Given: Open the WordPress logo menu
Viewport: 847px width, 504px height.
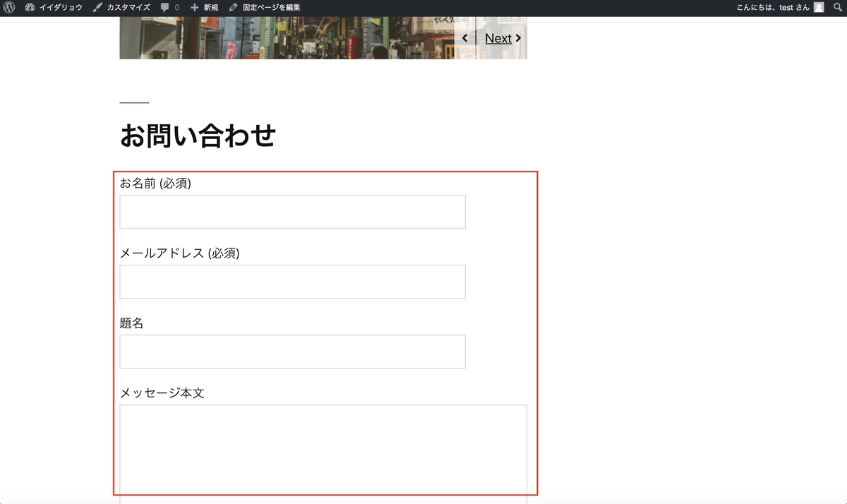Looking at the screenshot, I should point(8,8).
